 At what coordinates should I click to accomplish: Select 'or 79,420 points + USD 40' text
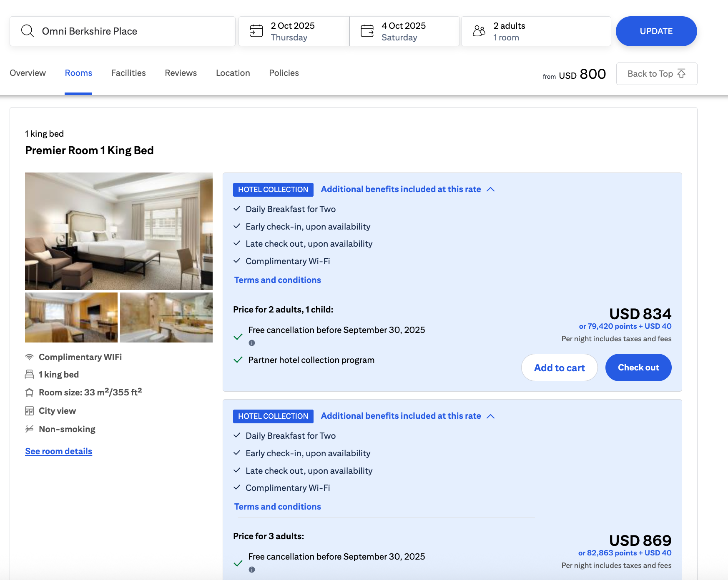pyautogui.click(x=625, y=326)
